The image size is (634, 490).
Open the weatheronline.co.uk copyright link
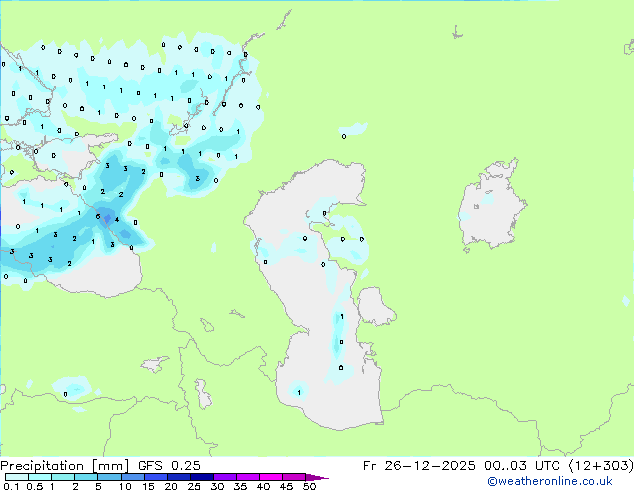tap(550, 481)
